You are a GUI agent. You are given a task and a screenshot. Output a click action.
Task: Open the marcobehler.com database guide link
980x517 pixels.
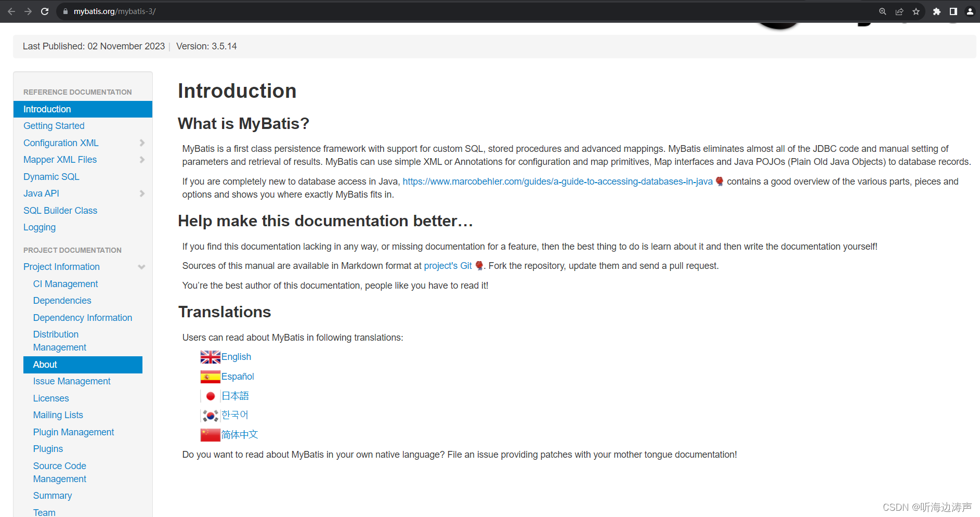click(557, 182)
